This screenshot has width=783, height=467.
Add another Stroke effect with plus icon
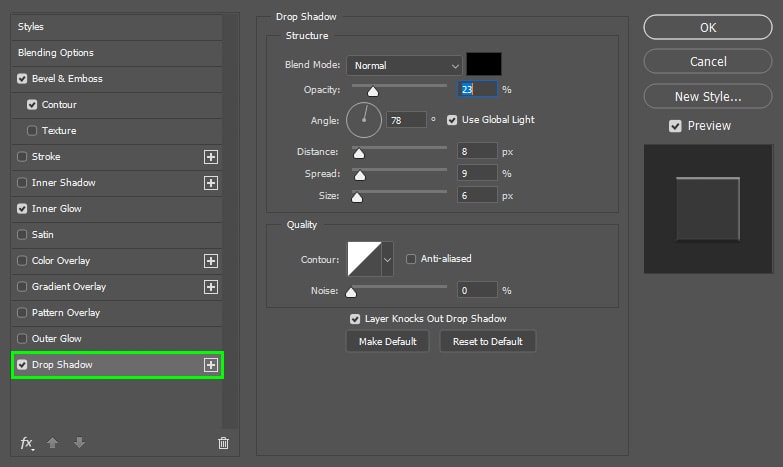pyautogui.click(x=211, y=157)
